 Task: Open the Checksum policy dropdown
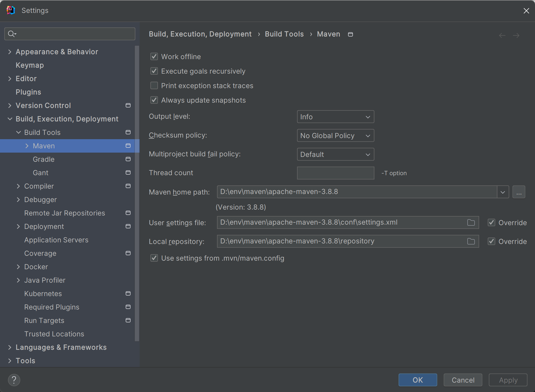click(335, 135)
